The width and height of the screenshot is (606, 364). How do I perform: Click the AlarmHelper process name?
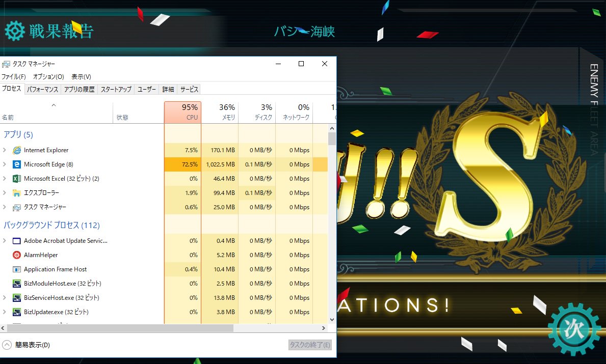[41, 255]
